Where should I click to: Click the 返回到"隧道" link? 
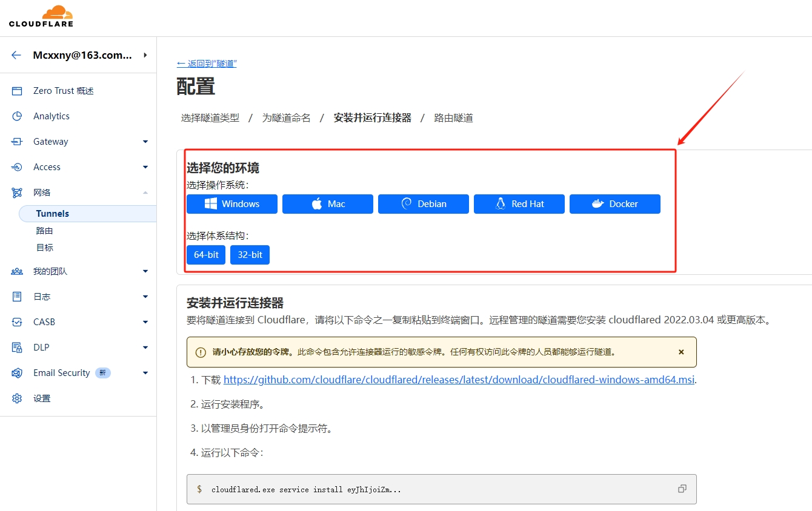207,64
